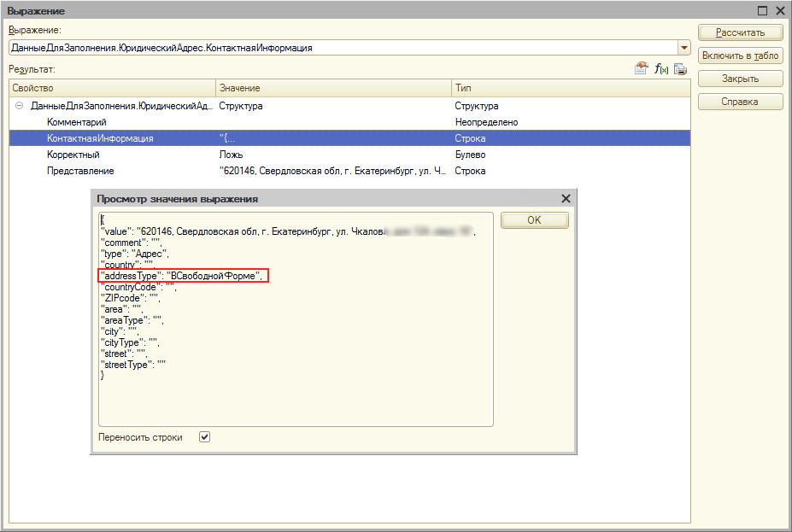
Task: Click the "streetType" line in JSON
Action: pos(133,365)
